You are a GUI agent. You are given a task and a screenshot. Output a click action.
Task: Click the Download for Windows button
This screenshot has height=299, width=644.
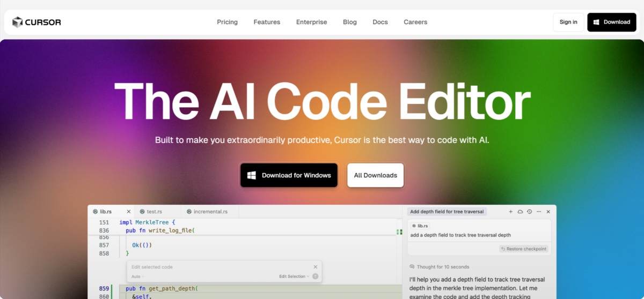[289, 175]
